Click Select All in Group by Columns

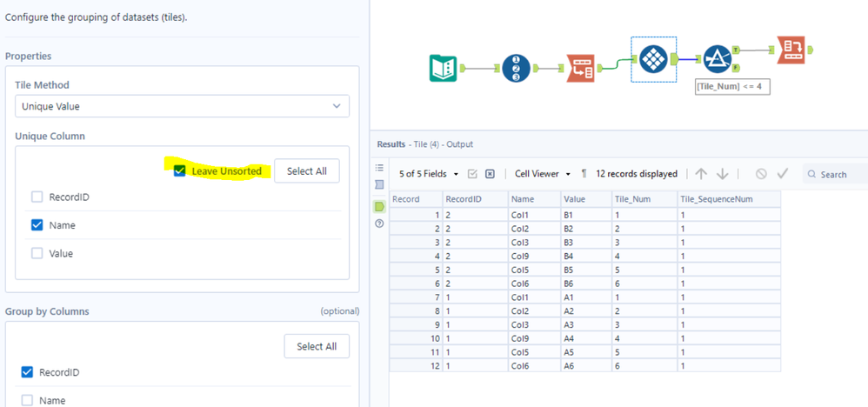tap(317, 346)
